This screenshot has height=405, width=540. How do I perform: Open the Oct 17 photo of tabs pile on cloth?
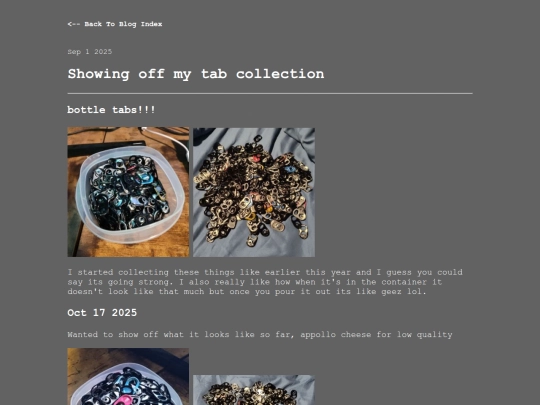254,390
